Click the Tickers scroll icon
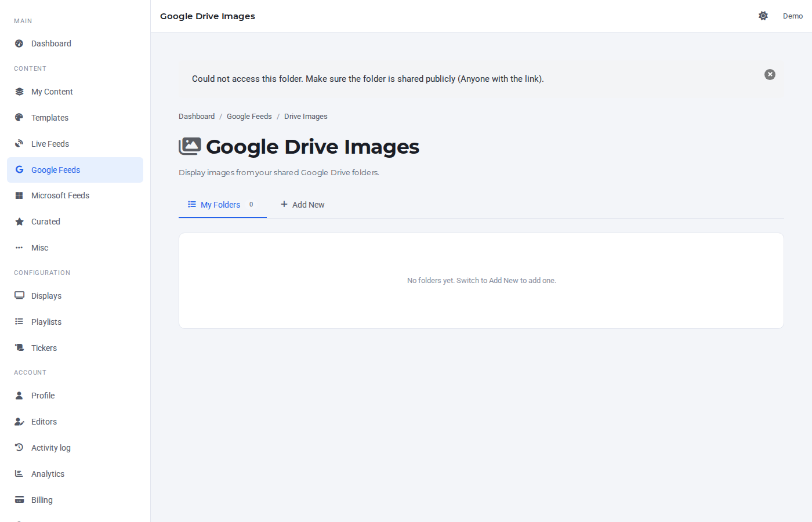812x522 pixels. coord(19,347)
